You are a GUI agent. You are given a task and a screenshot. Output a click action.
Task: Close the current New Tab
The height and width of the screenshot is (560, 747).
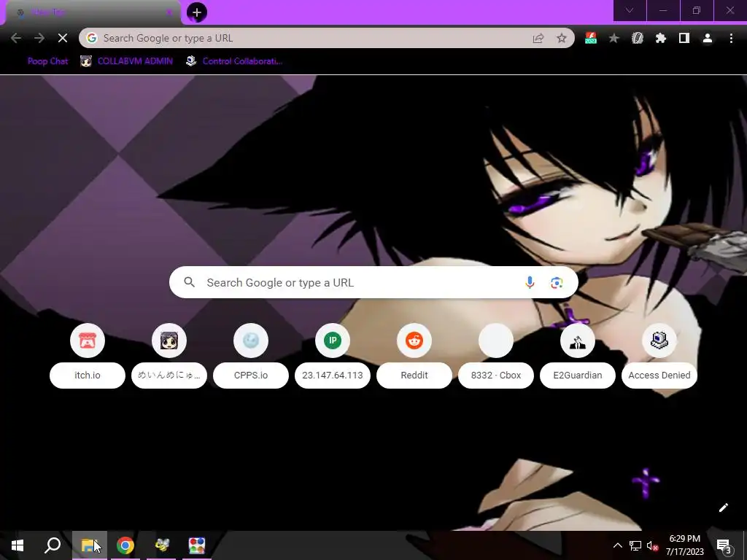click(x=169, y=12)
